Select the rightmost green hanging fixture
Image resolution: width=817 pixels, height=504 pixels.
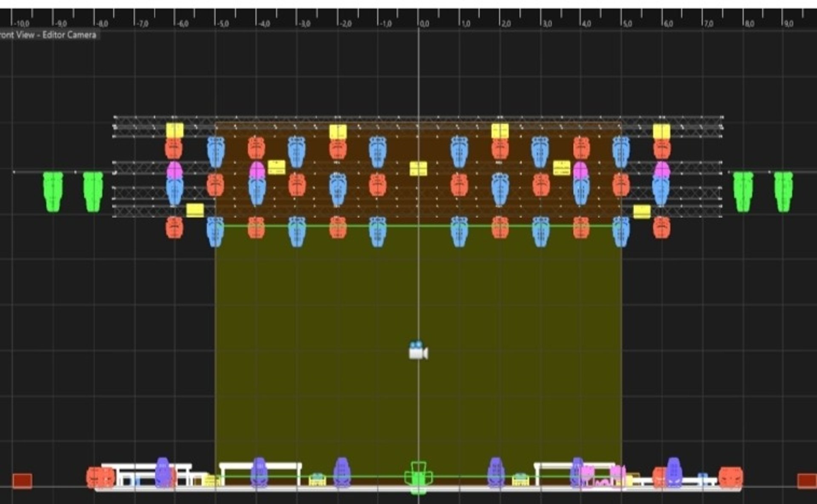pos(783,191)
